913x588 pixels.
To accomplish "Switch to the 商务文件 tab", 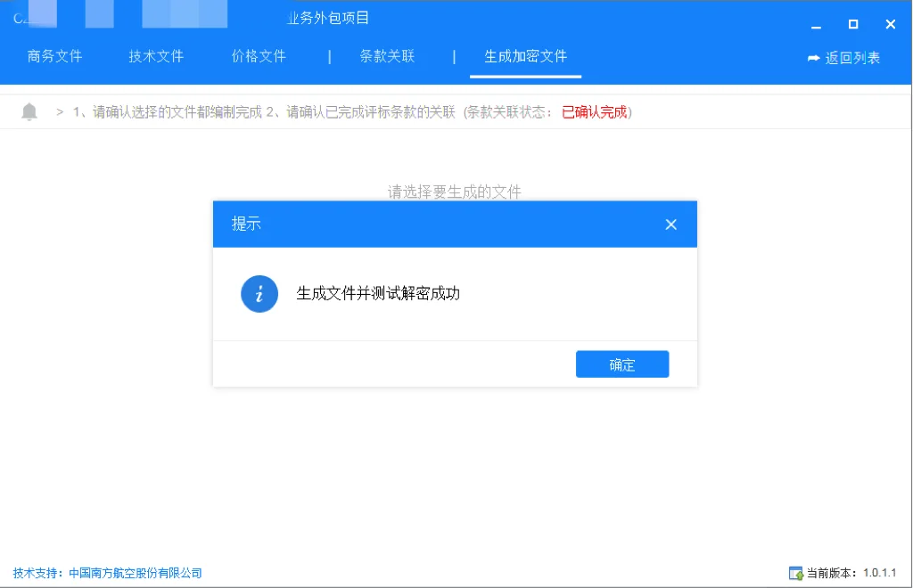I will click(53, 56).
